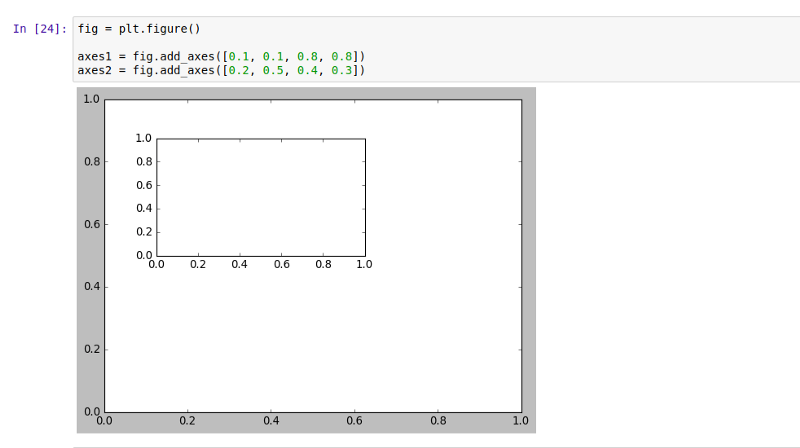
Task: Click outer x-axis tick label 0.6
Action: click(x=354, y=421)
